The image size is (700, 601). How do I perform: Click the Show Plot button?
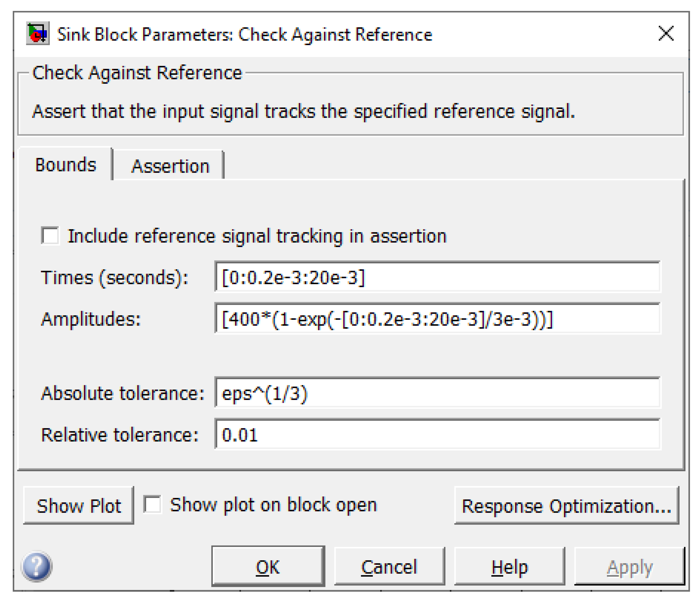78,506
